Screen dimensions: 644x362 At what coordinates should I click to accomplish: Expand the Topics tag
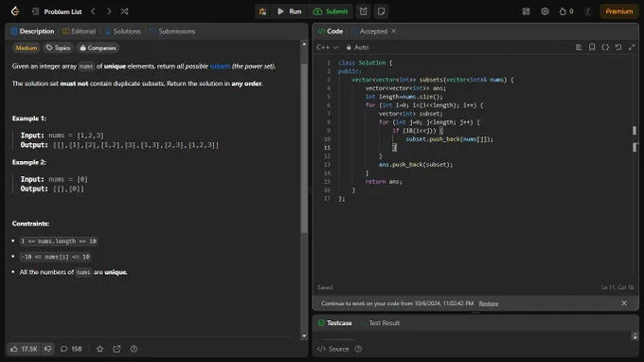click(x=58, y=48)
